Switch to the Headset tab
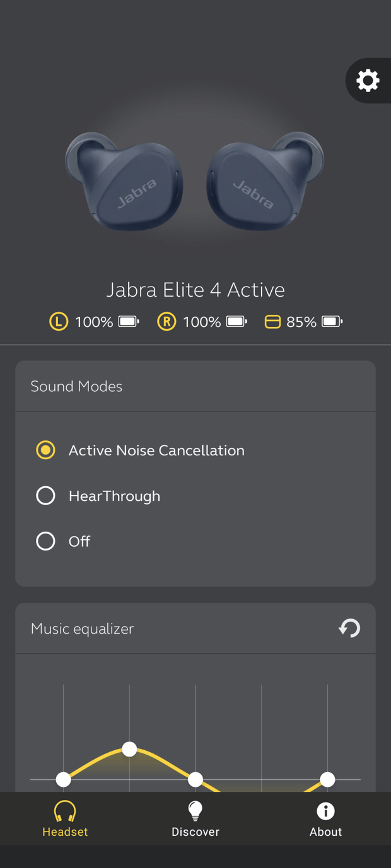The height and width of the screenshot is (868, 391). (x=65, y=818)
